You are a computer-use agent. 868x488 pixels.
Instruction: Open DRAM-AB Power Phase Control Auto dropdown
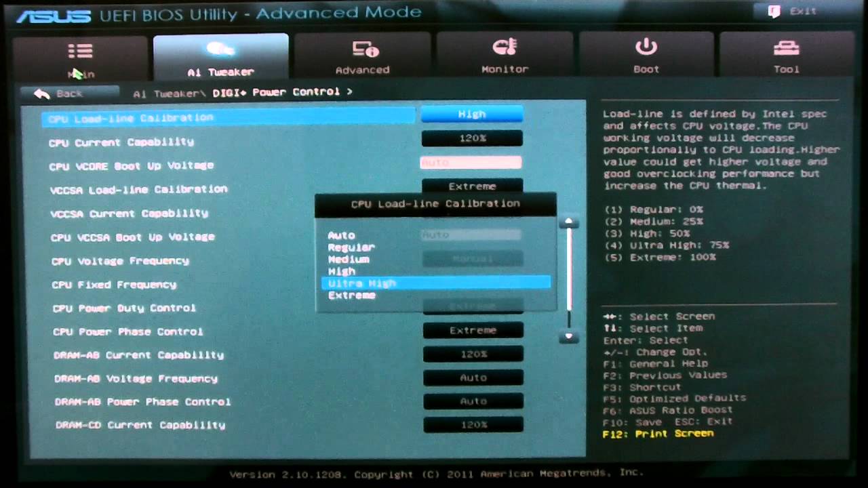tap(473, 401)
